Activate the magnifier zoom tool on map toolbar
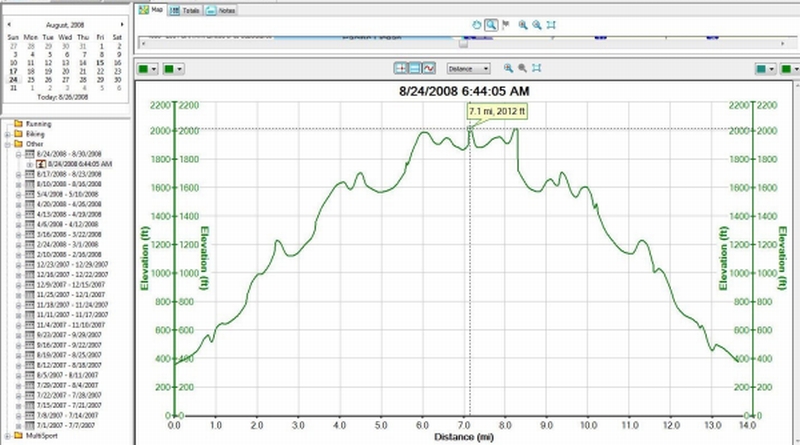 pyautogui.click(x=491, y=23)
